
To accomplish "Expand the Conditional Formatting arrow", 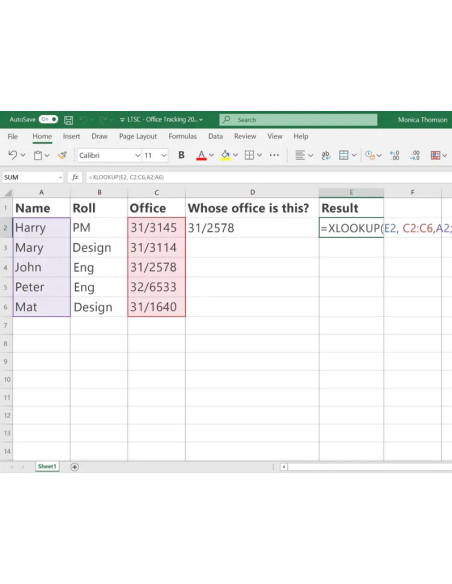I will click(x=445, y=155).
